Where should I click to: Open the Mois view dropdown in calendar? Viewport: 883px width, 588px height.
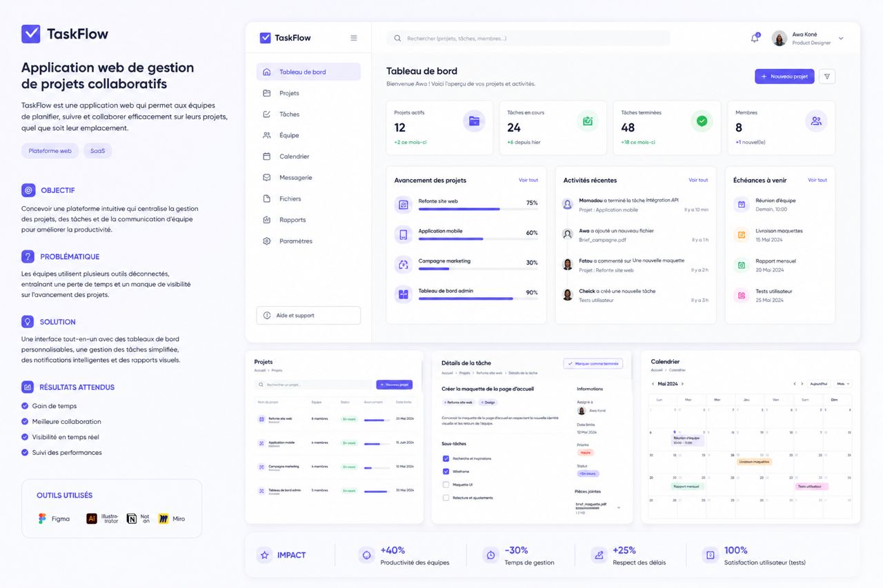pos(843,384)
